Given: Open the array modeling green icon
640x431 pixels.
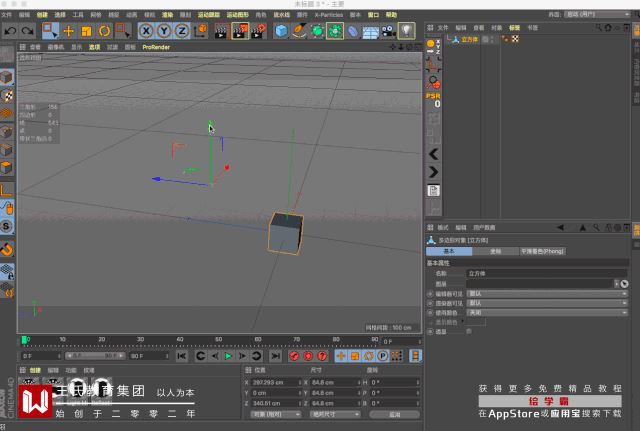Looking at the screenshot, I should pyautogui.click(x=335, y=31).
